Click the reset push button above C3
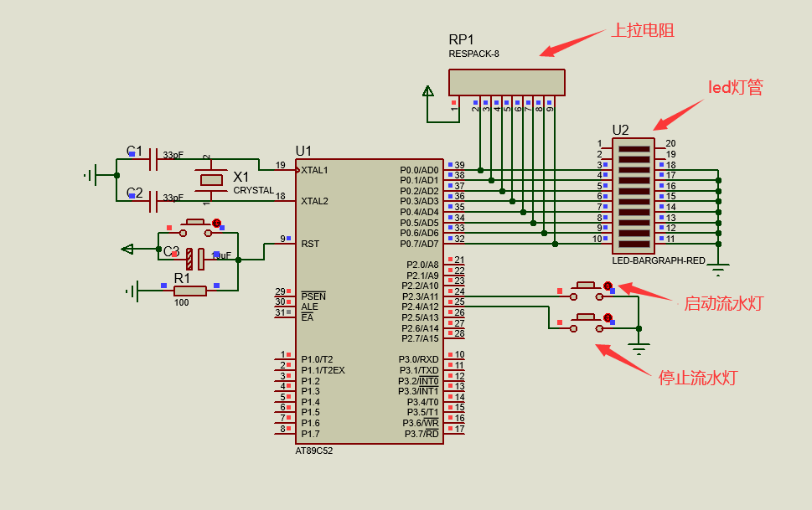 click(x=194, y=228)
